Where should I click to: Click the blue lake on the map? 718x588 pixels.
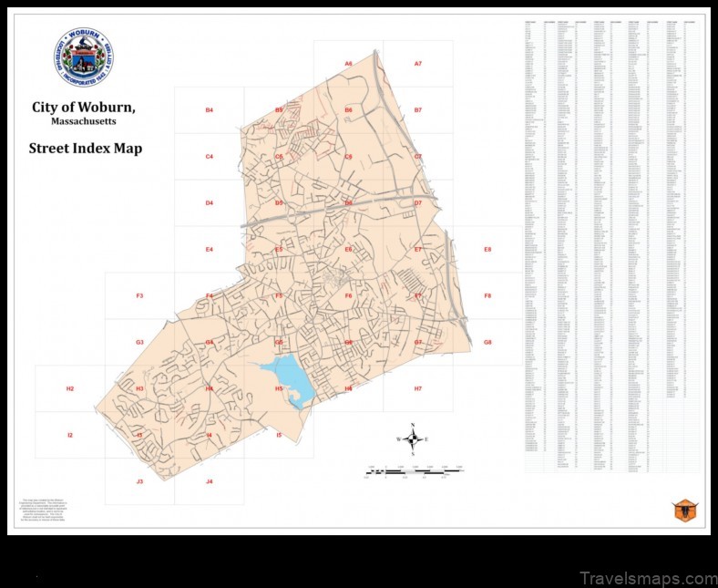pos(288,379)
